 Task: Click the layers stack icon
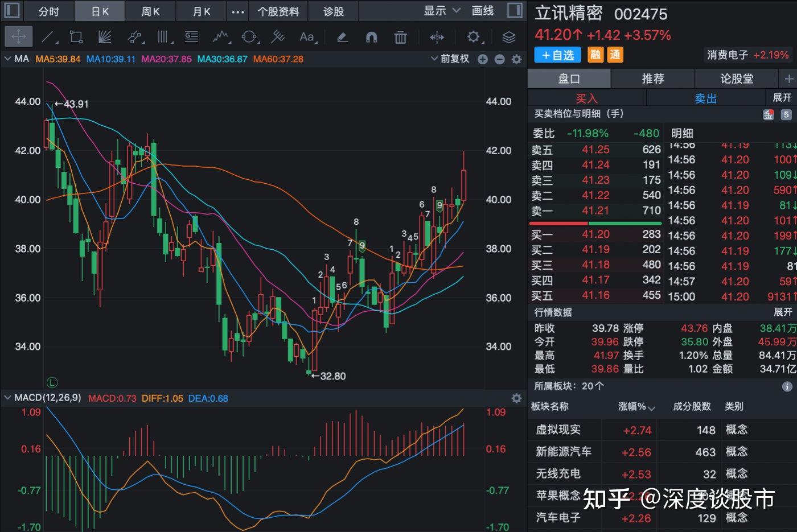point(509,38)
